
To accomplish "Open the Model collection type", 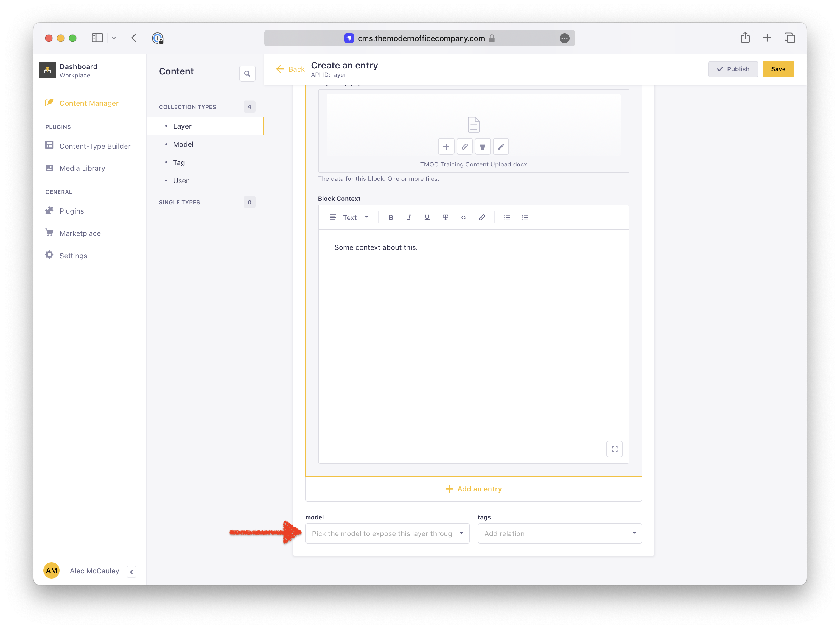I will [183, 144].
